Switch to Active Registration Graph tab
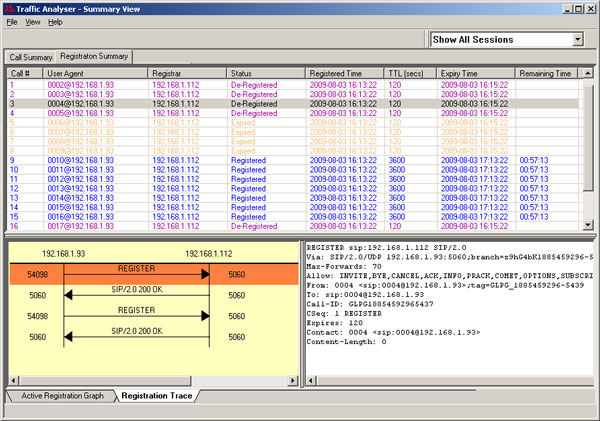The width and height of the screenshot is (600, 421). click(x=62, y=396)
